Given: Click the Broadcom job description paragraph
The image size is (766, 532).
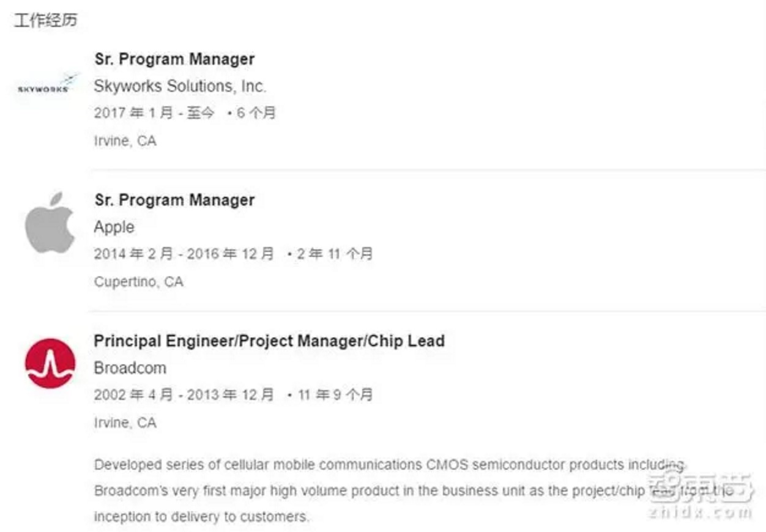Looking at the screenshot, I should [367, 490].
